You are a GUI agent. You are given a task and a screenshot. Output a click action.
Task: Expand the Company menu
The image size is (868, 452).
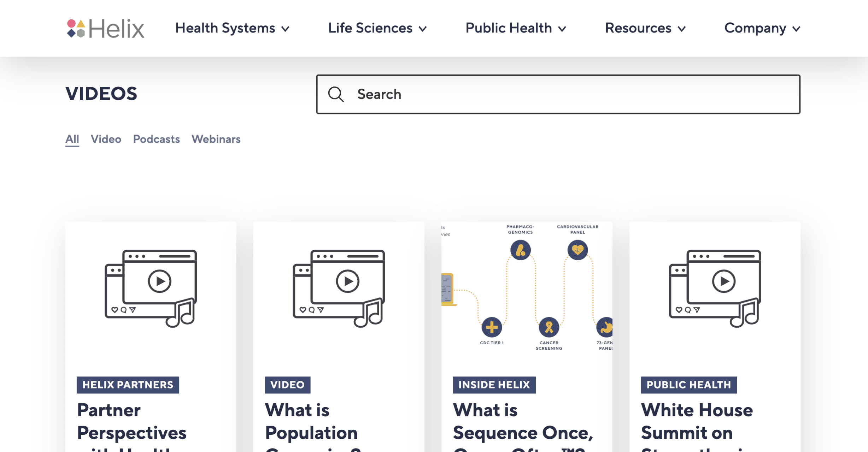(x=762, y=28)
